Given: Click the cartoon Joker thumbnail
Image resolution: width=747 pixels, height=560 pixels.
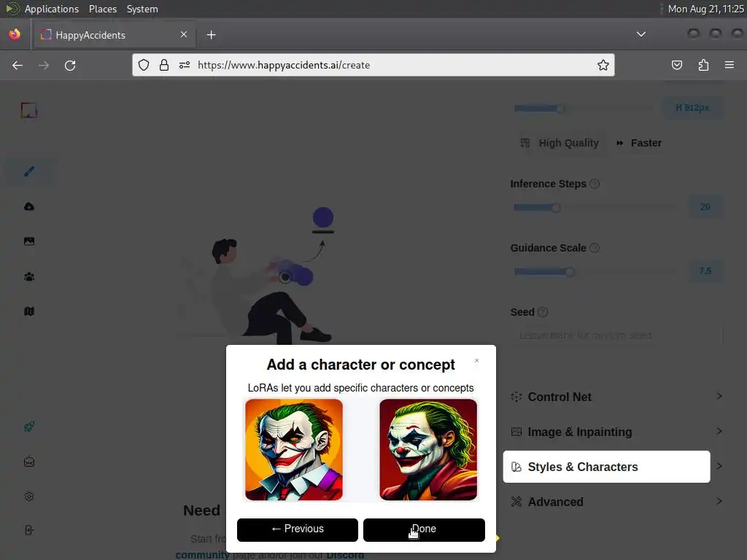Looking at the screenshot, I should (294, 450).
